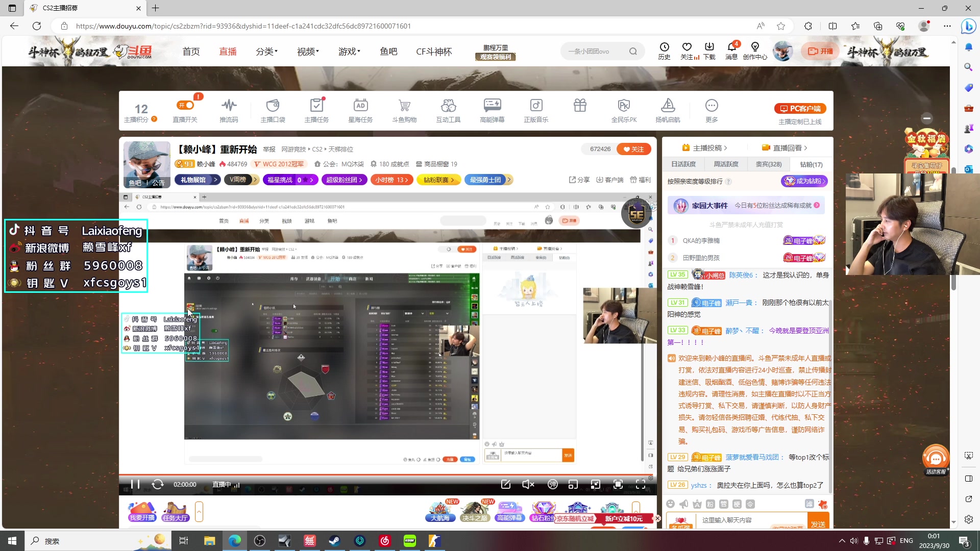Open 大航海 activity icon

click(440, 511)
